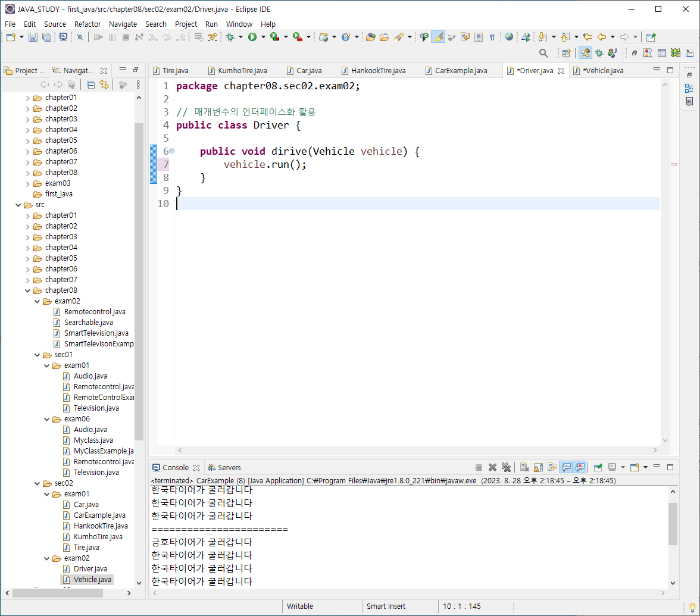The height and width of the screenshot is (616, 700).
Task: Collapse the exam06 folder
Action: [x=47, y=419]
